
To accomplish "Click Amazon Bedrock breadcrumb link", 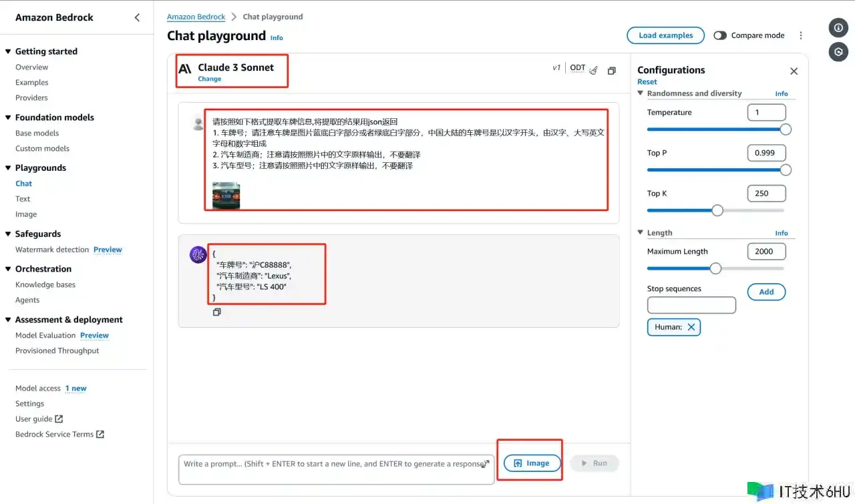I will tap(196, 17).
